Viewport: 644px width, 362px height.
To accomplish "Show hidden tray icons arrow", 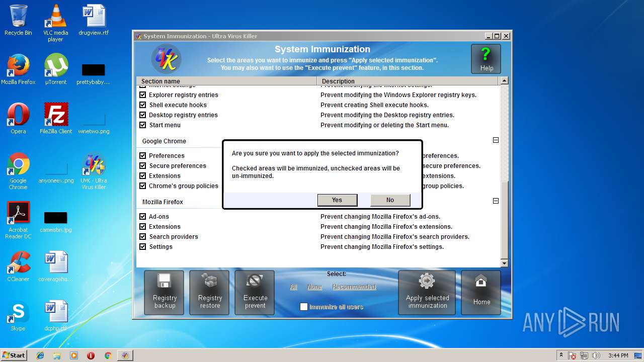I will [561, 355].
